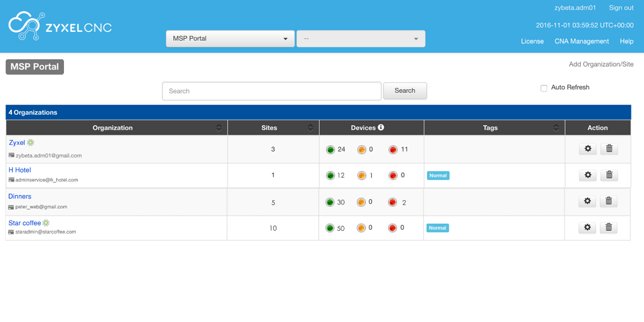The image size is (644, 322).
Task: Open settings gear for Dinners organization
Action: click(x=587, y=201)
